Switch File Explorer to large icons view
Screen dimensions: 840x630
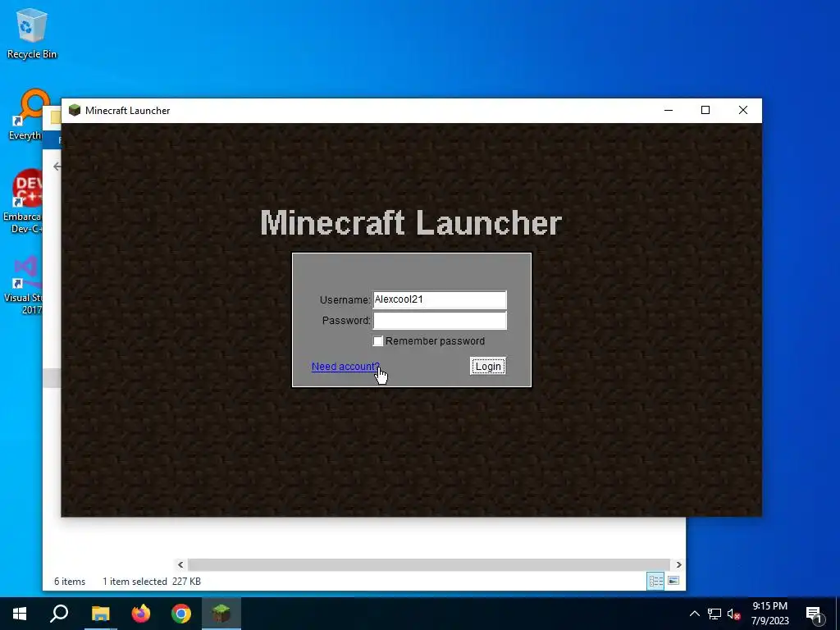coord(673,581)
